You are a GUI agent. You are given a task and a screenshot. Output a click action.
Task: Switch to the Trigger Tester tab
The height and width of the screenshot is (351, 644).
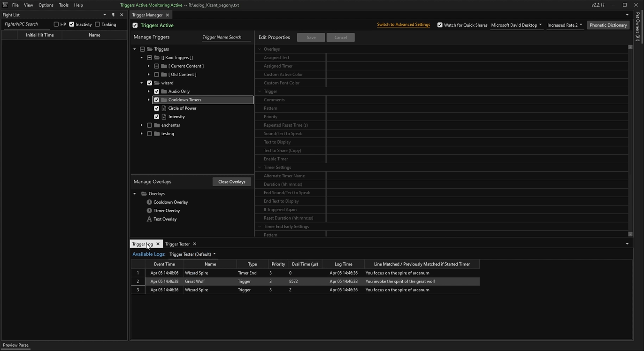[177, 244]
